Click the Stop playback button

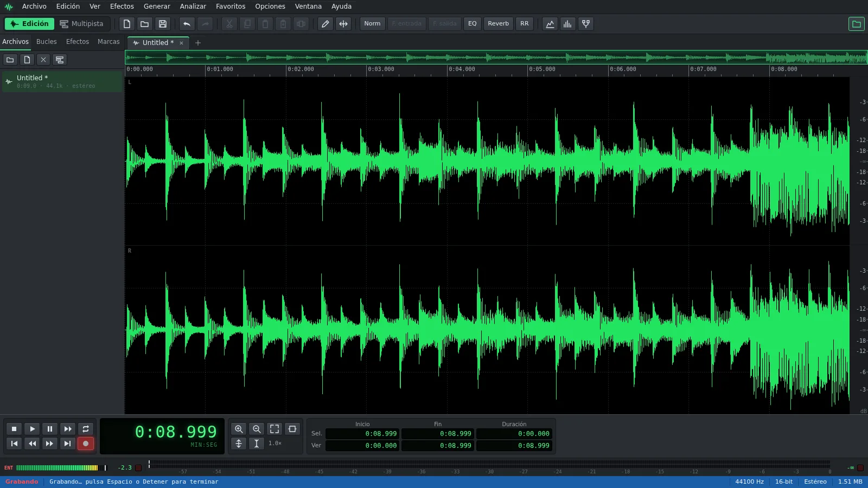[x=15, y=429]
